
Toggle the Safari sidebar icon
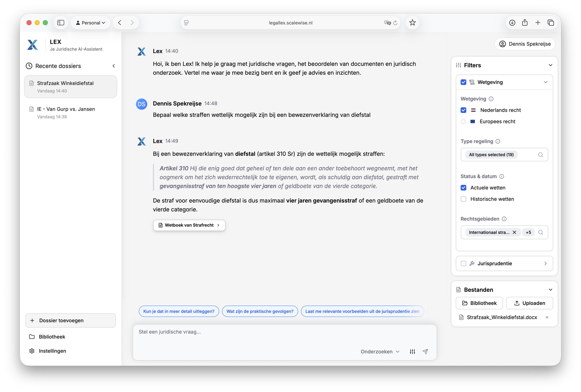coord(61,23)
